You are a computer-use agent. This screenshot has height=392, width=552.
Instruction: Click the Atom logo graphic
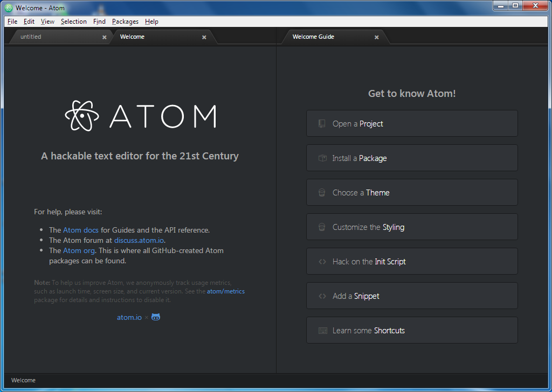81,116
